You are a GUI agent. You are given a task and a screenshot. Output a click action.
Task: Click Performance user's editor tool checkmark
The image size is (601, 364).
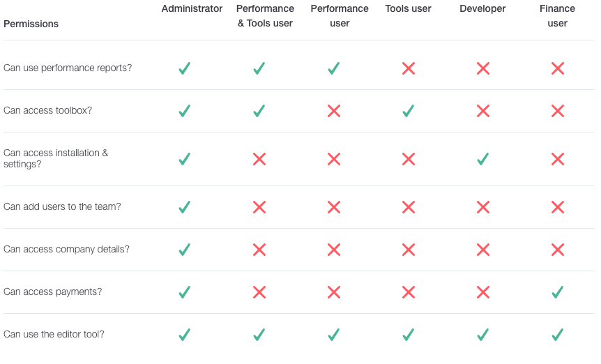click(x=333, y=335)
